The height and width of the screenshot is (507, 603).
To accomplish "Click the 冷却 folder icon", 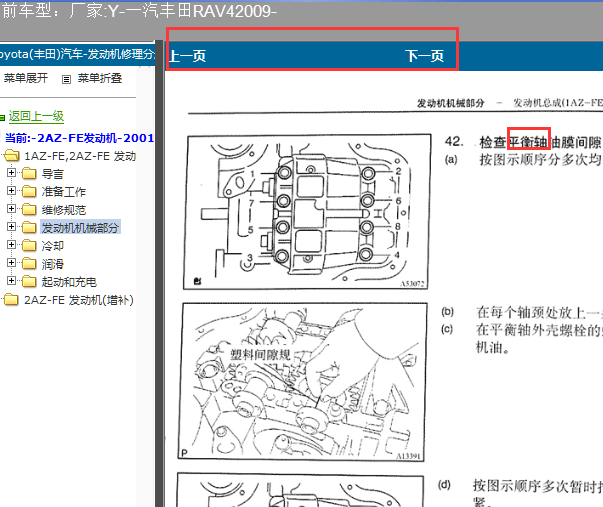I will click(29, 245).
